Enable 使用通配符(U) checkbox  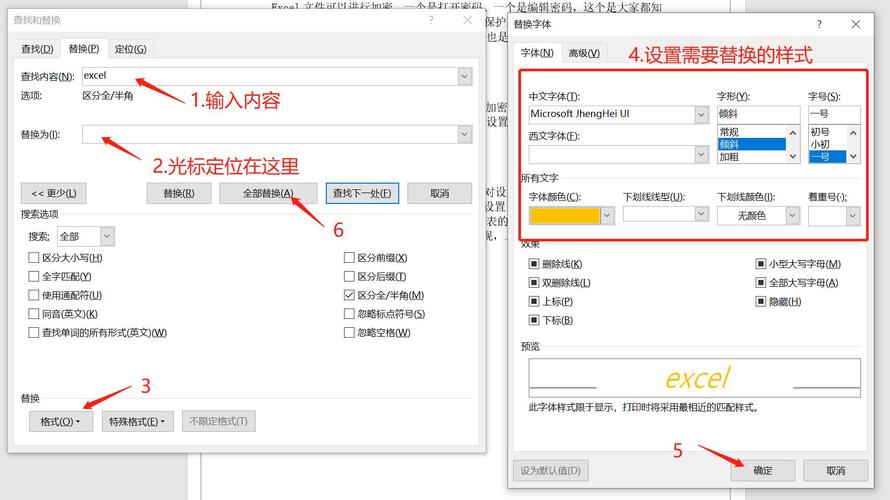point(33,295)
